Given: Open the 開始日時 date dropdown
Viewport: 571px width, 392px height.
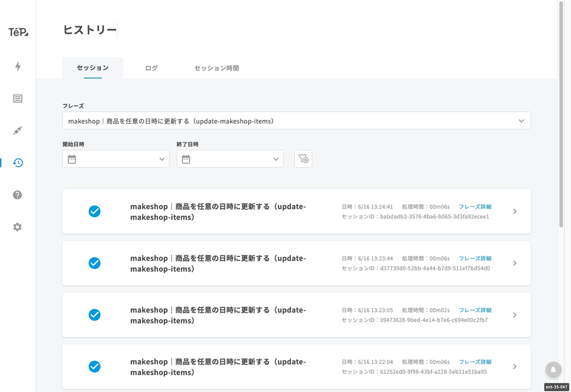Looking at the screenshot, I should click(x=162, y=159).
